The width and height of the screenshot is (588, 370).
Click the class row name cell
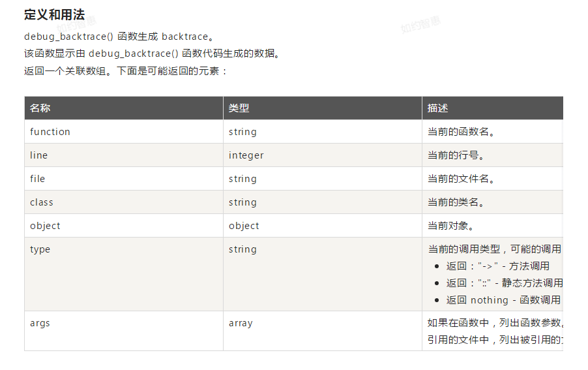click(x=41, y=202)
